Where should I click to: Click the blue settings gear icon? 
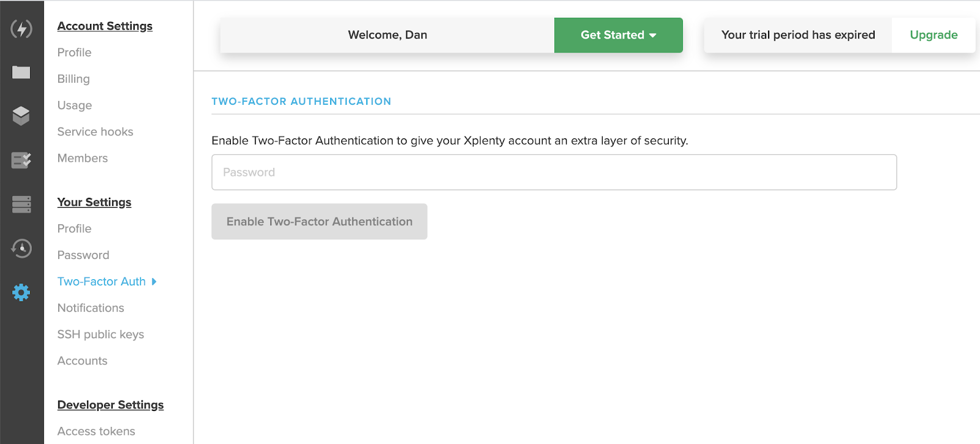click(21, 292)
